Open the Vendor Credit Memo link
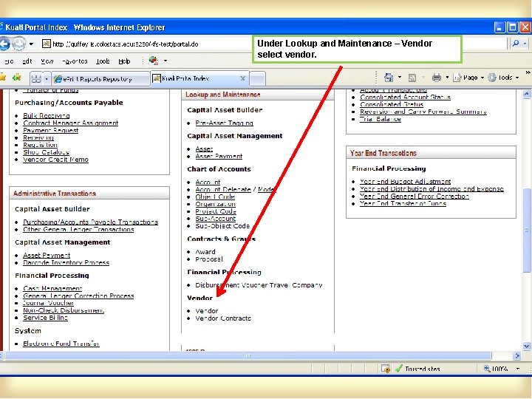Image resolution: width=532 pixels, height=399 pixels. pyautogui.click(x=55, y=160)
